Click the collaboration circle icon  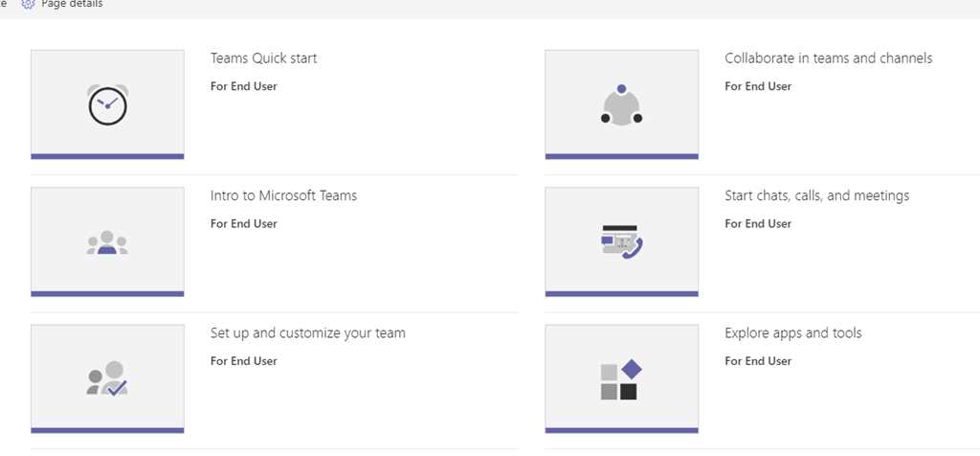[621, 104]
